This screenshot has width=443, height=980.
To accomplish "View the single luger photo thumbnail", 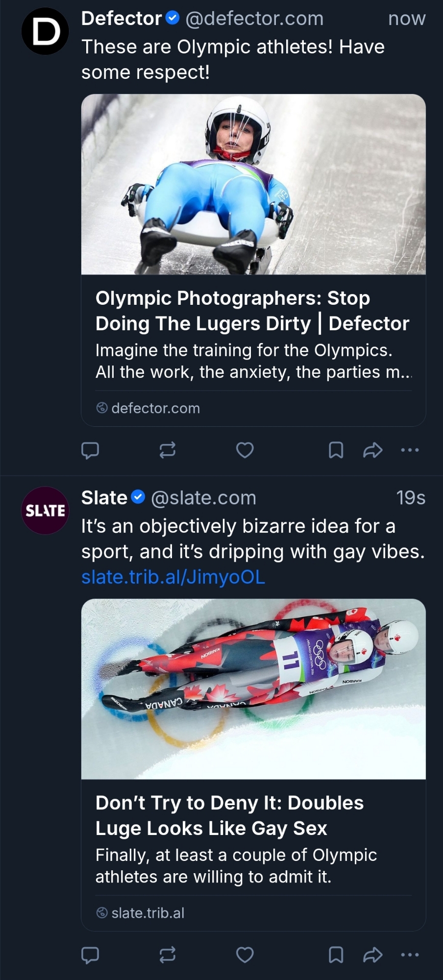I will 253,184.
